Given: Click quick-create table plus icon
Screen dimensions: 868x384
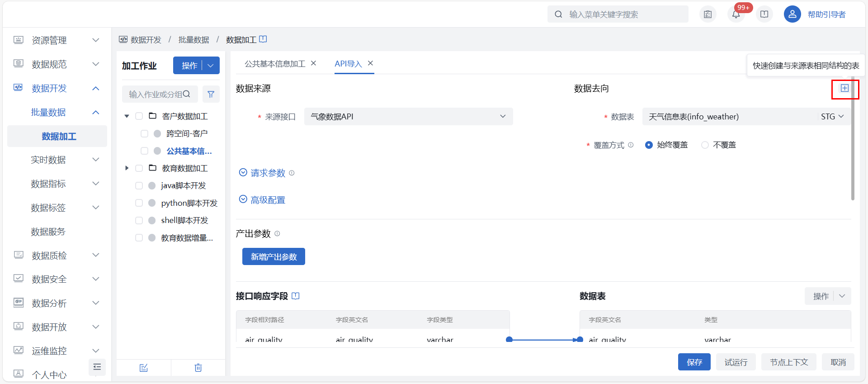Looking at the screenshot, I should 844,88.
